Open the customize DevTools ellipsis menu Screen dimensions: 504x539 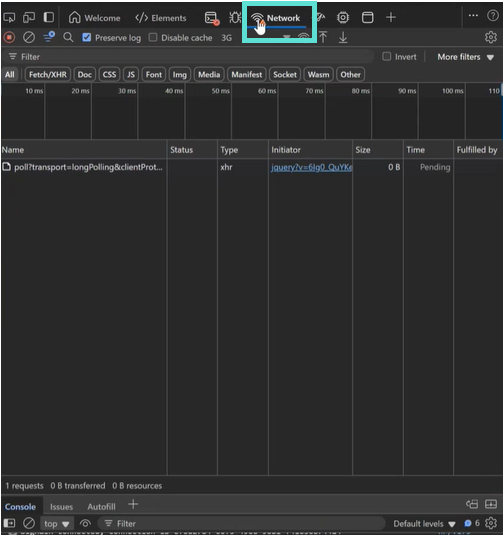tap(473, 15)
